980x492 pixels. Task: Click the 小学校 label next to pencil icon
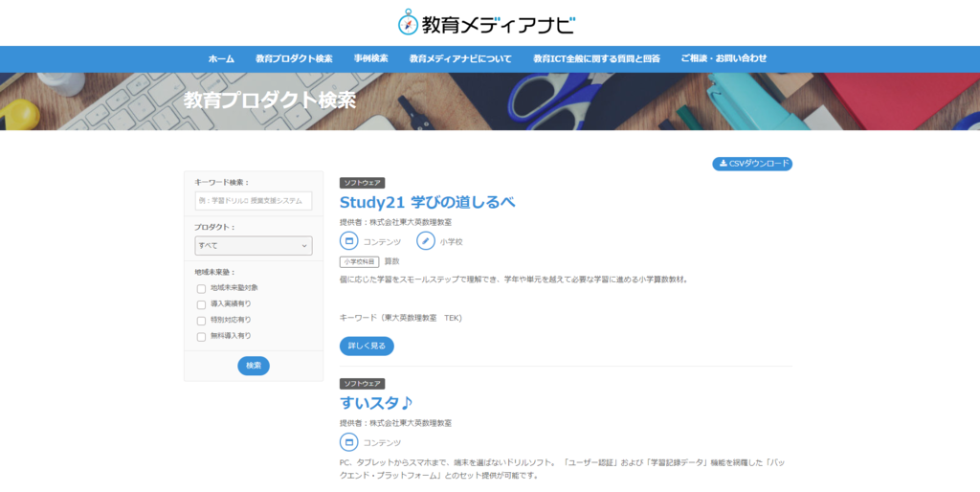(452, 241)
